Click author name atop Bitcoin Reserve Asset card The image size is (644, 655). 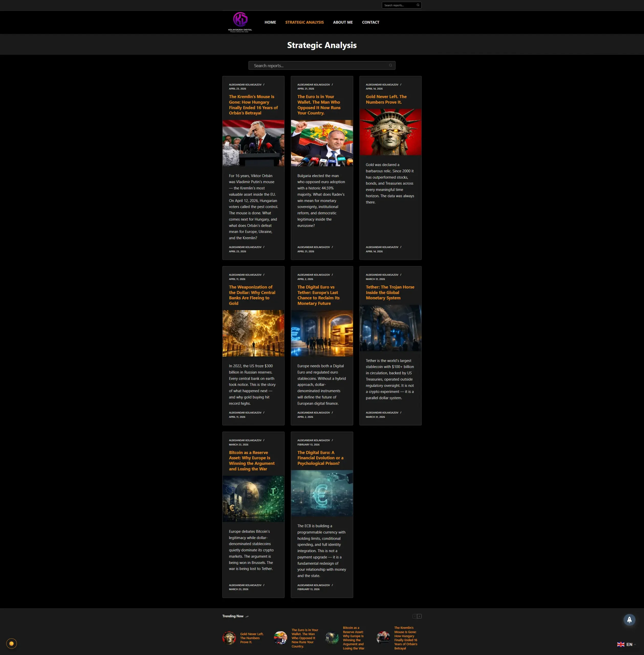click(x=245, y=440)
